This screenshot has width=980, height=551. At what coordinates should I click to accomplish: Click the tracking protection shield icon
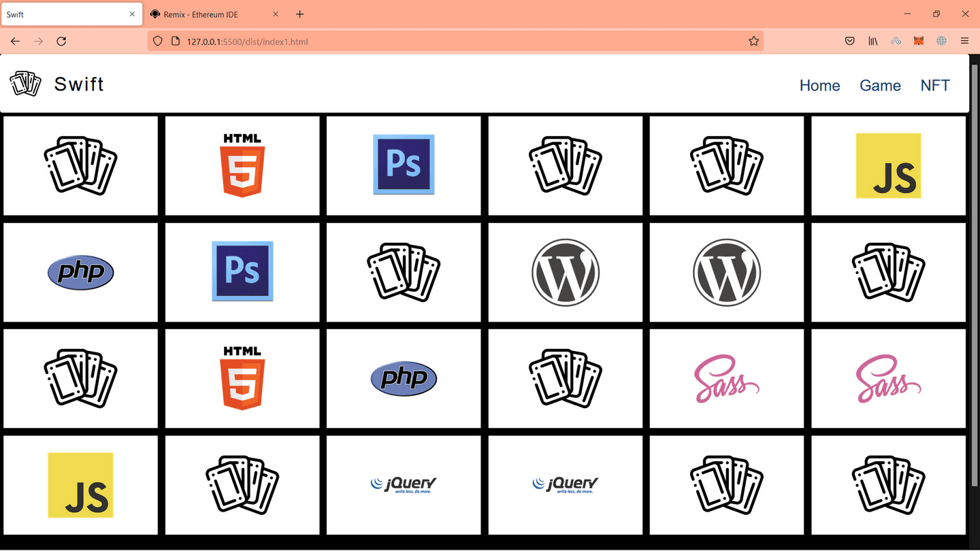tap(157, 41)
